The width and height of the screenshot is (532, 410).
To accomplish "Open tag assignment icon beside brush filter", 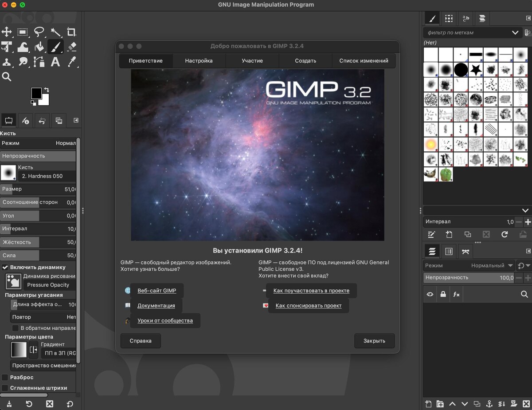I will (528, 32).
